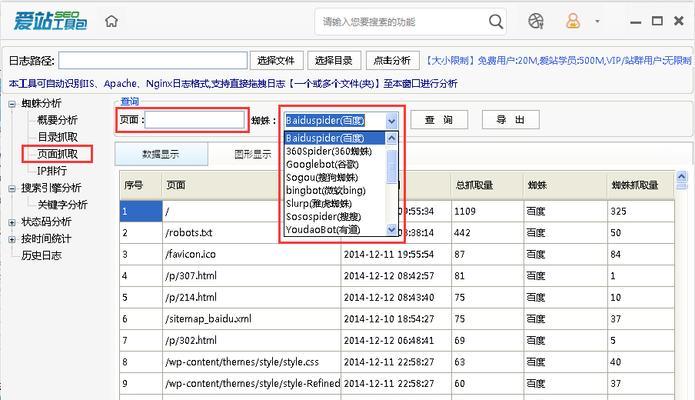Select 目录抓取 in sidebar tree
The width and height of the screenshot is (695, 400).
57,137
